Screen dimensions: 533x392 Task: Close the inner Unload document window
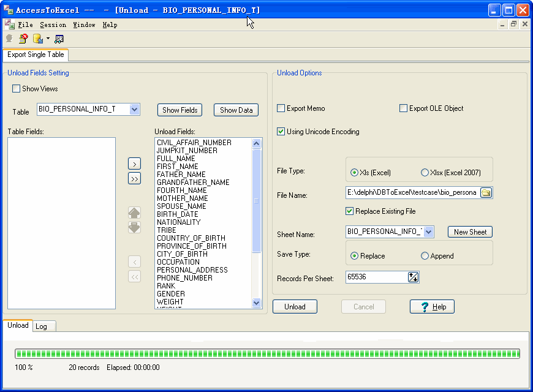tap(525, 24)
